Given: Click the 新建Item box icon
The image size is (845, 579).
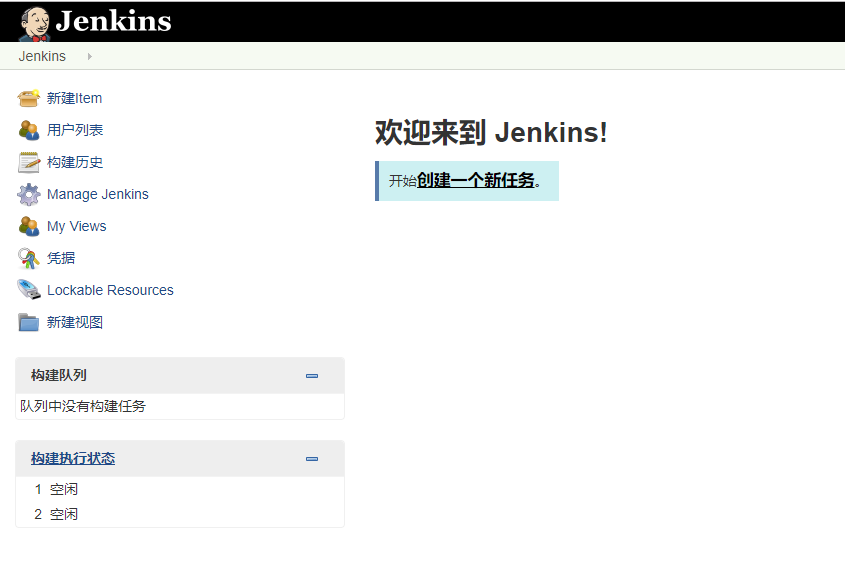Looking at the screenshot, I should tap(29, 98).
